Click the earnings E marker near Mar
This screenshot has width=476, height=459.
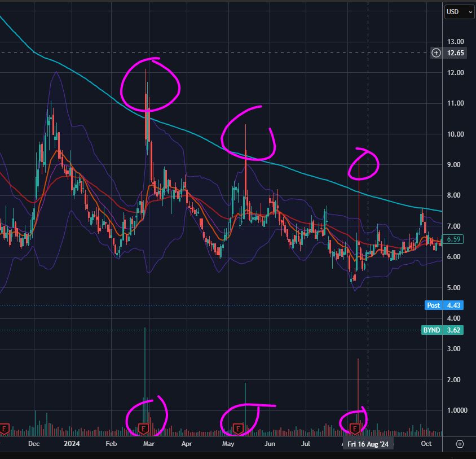pos(143,429)
